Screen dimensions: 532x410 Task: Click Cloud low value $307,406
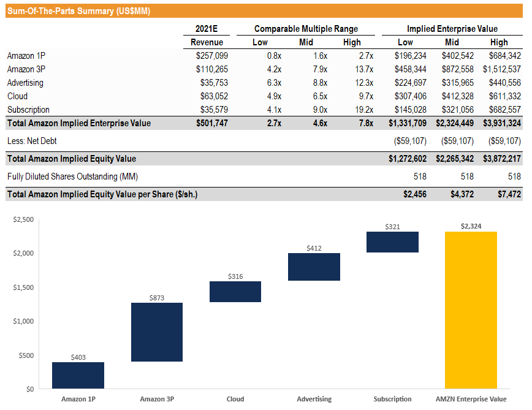tap(410, 96)
